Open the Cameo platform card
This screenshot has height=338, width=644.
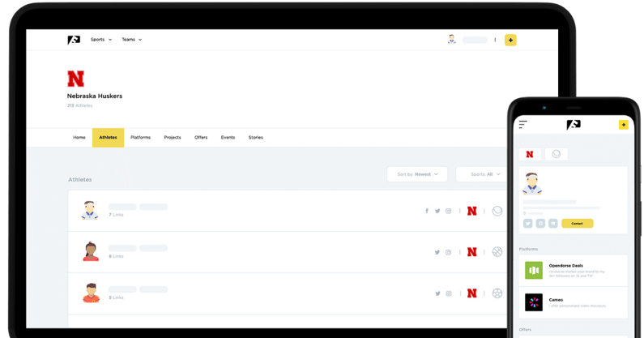574,302
